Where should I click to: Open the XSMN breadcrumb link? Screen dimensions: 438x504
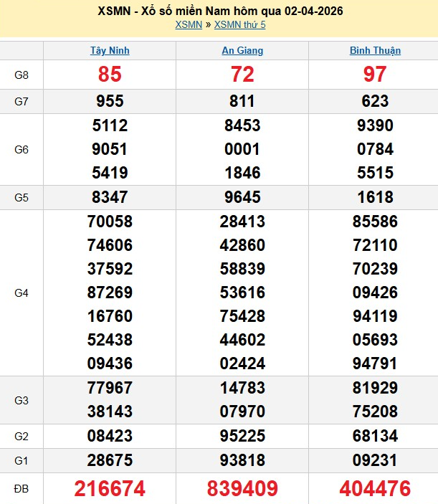point(189,24)
